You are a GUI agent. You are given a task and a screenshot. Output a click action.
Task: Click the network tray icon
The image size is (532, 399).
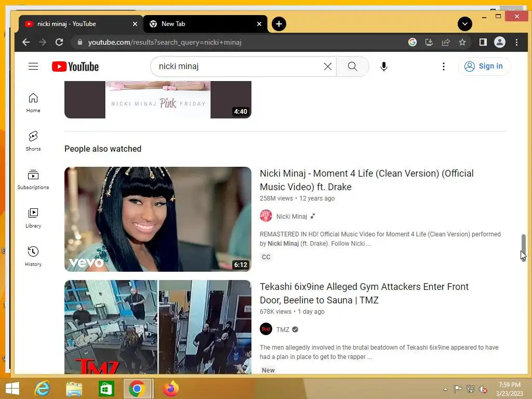coord(471,389)
